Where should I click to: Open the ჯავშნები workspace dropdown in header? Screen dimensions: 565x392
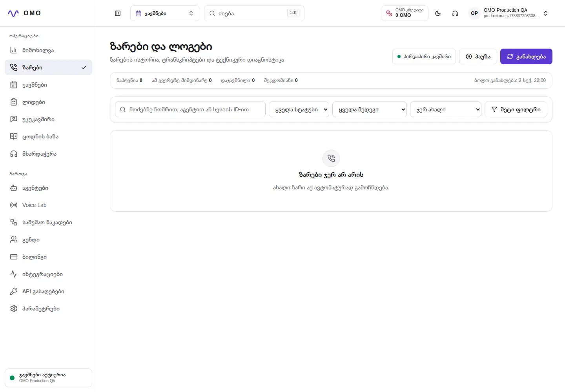(x=165, y=13)
